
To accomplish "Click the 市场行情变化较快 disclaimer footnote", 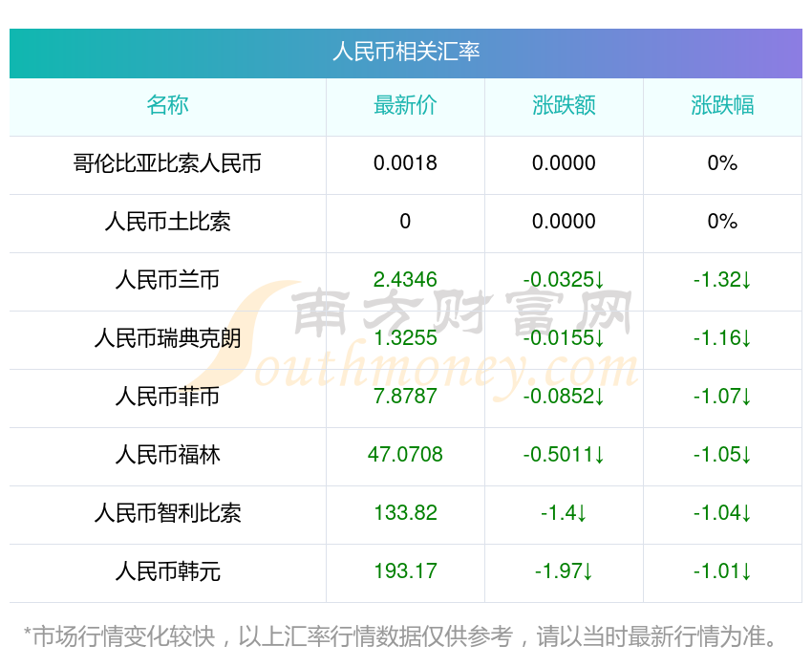I will 400,636.
